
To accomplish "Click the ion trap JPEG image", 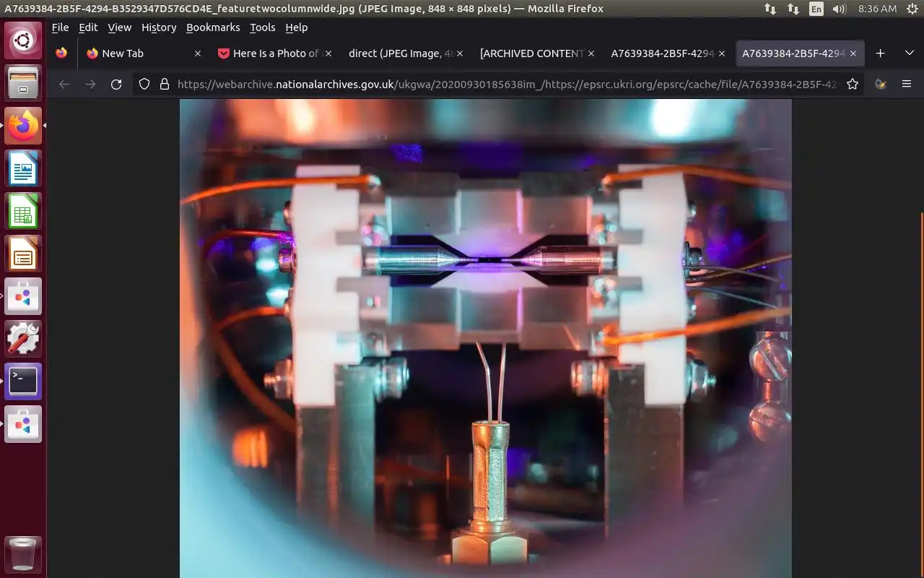I will 485,338.
